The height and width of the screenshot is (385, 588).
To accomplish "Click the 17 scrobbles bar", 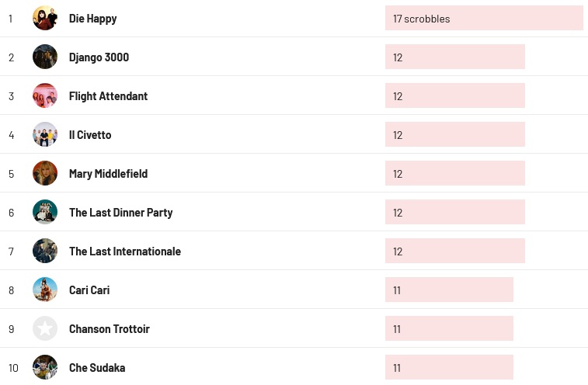I will (x=483, y=19).
